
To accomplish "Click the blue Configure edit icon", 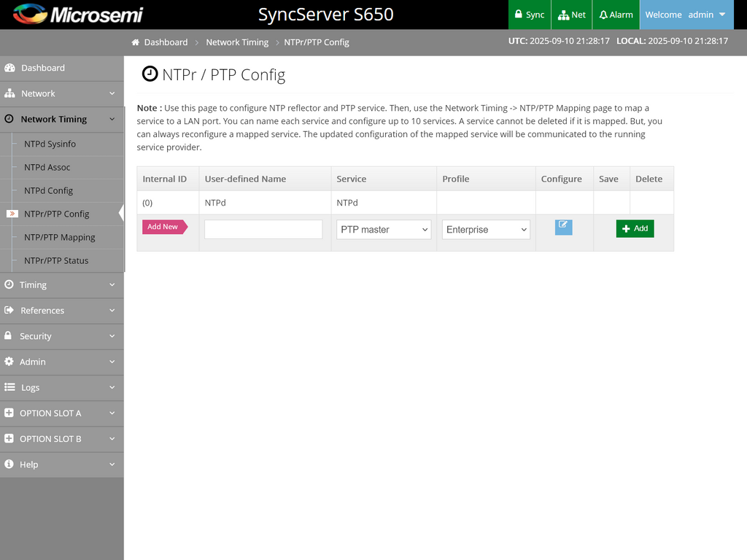I will pyautogui.click(x=564, y=227).
